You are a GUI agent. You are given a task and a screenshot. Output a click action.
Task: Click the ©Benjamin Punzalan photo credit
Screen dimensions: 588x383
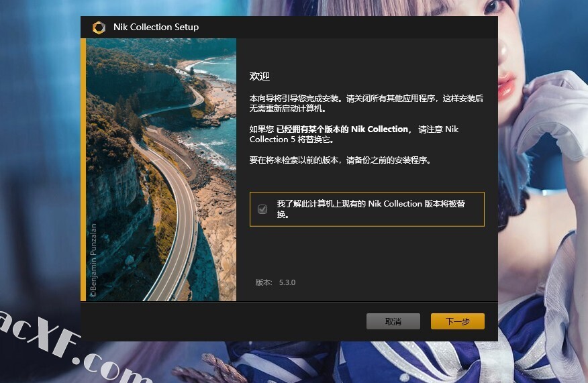click(x=93, y=260)
